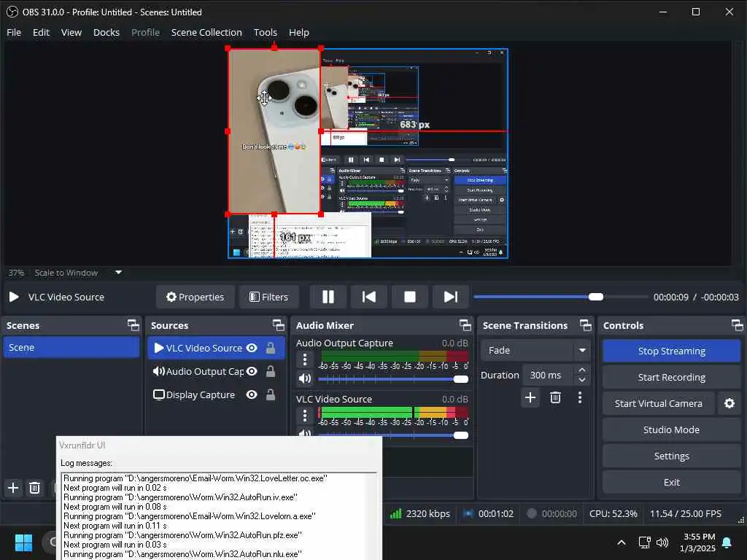Select VLC Video Source in Sources list
Viewport: 747px width, 560px height.
[x=216, y=348]
